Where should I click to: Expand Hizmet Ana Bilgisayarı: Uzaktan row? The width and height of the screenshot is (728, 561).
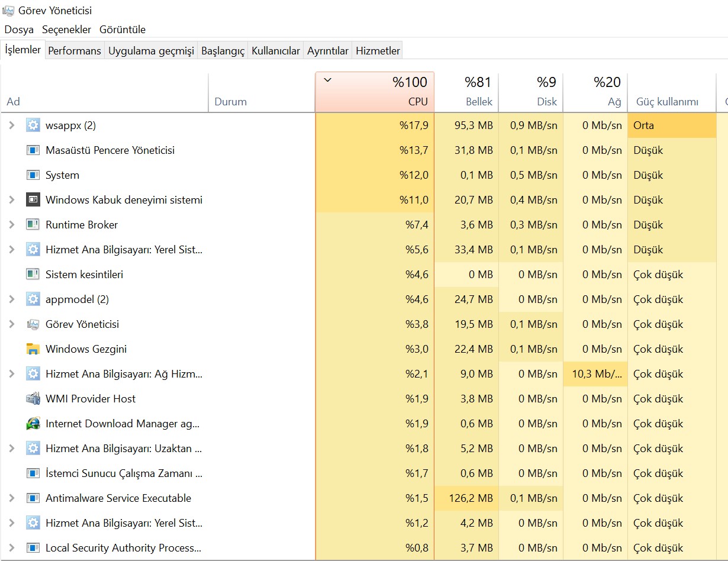11,449
